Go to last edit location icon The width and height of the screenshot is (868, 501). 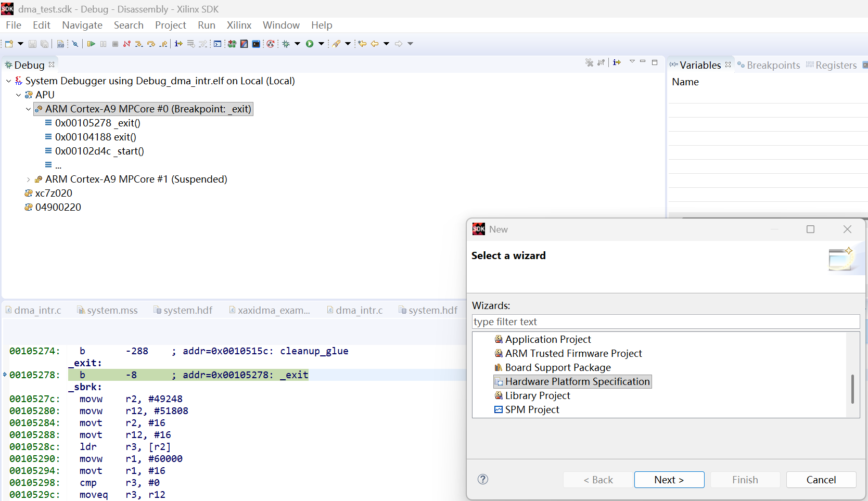(x=362, y=44)
